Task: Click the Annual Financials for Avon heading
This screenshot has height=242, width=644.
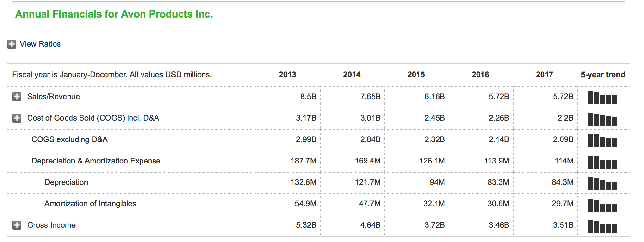Action: click(x=114, y=14)
